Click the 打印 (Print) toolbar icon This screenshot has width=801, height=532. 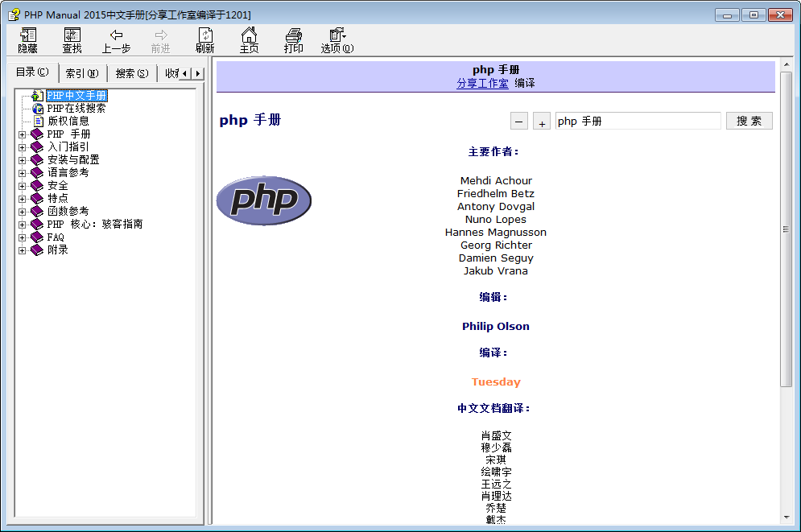[x=294, y=35]
